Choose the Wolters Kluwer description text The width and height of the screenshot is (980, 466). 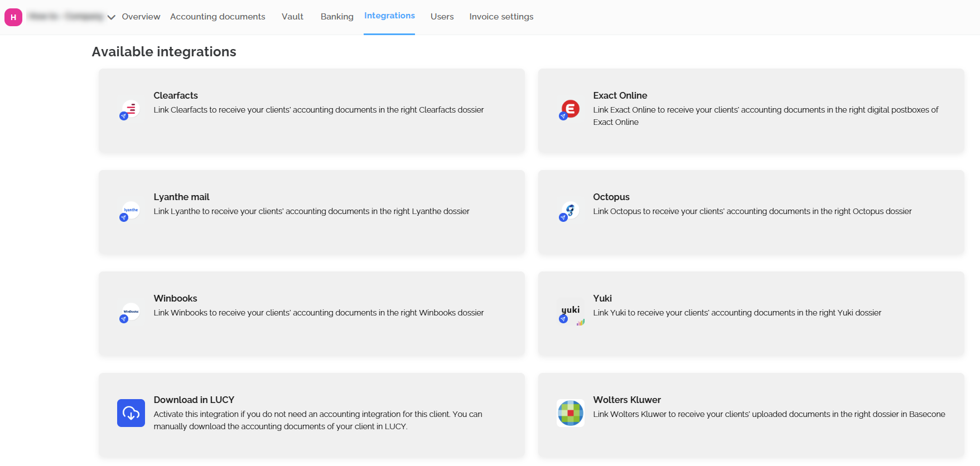(x=769, y=414)
